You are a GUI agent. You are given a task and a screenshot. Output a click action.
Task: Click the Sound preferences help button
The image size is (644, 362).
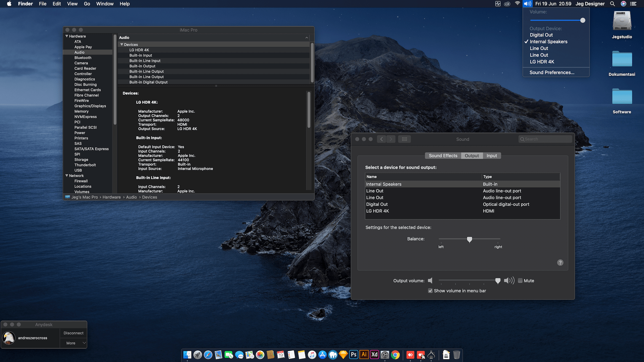tap(560, 263)
